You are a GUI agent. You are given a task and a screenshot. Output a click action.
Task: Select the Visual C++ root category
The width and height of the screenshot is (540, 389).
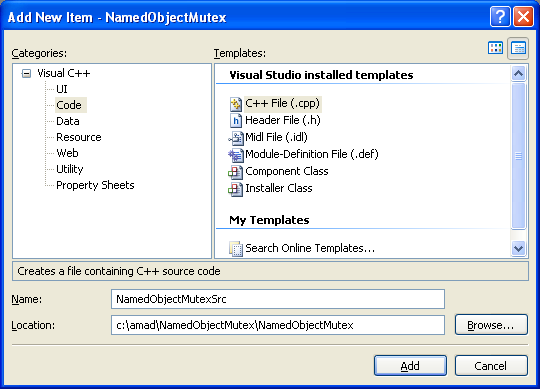[63, 73]
